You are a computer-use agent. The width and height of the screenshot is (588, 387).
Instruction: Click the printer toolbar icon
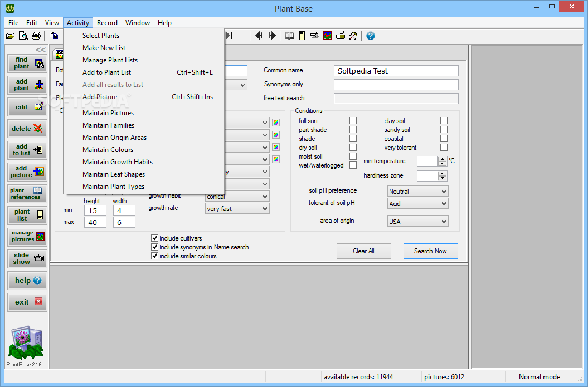click(36, 36)
